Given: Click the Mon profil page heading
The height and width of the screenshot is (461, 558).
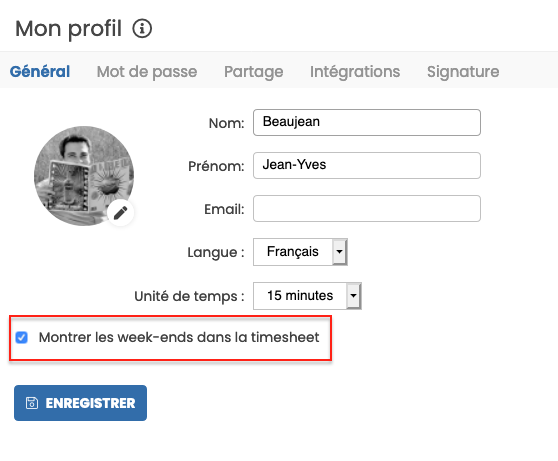Looking at the screenshot, I should pyautogui.click(x=68, y=28).
